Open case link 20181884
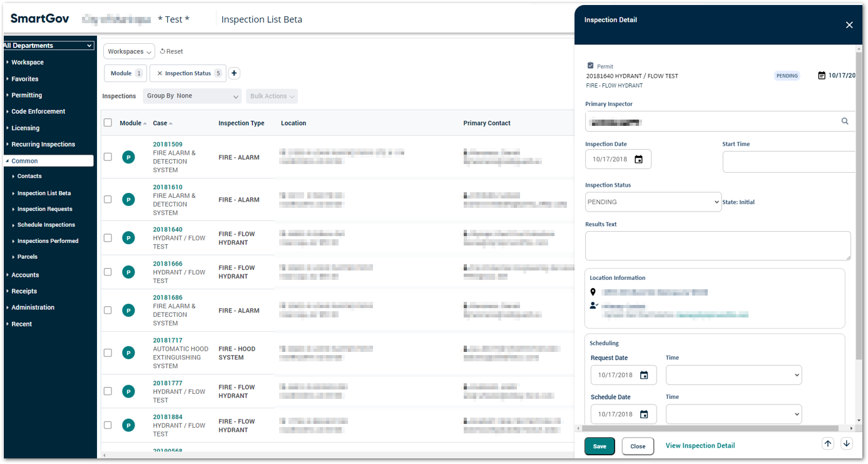Viewport: 868px width, 464px height. (168, 417)
